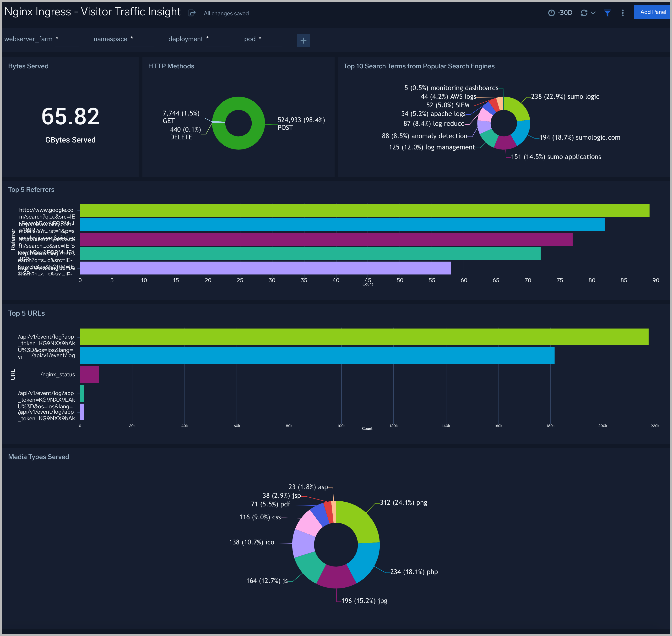Click the deployment filter field

pos(218,42)
